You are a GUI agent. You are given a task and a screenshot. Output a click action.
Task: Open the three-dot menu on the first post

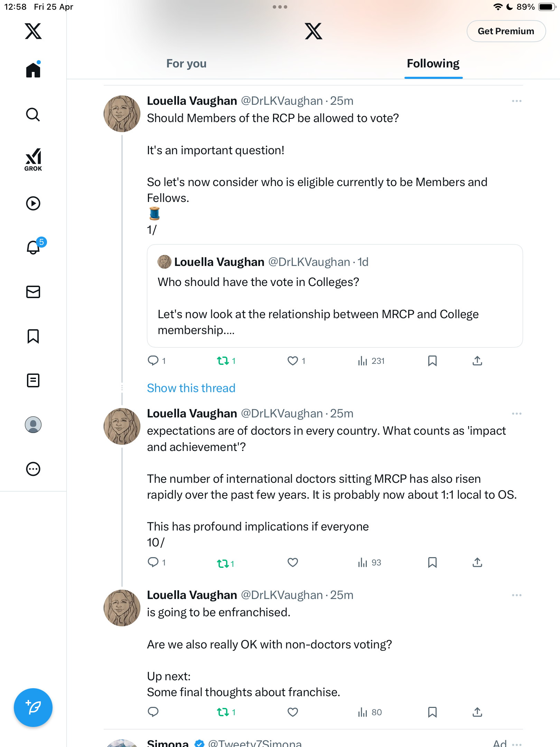516,101
